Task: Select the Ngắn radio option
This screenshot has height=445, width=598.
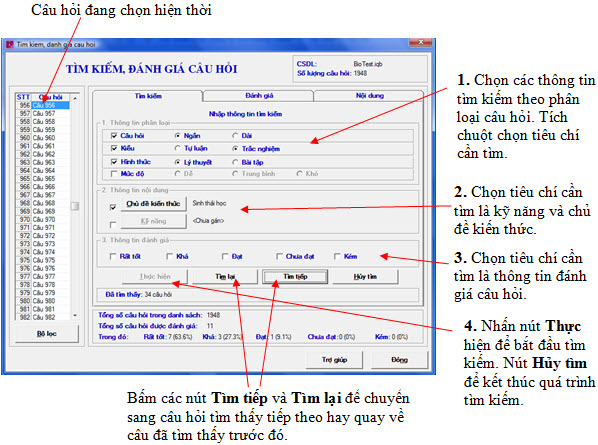Action: point(177,136)
